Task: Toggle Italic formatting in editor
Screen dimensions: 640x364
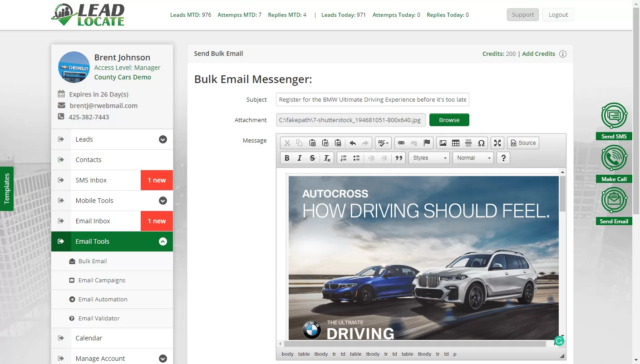Action: tap(300, 158)
